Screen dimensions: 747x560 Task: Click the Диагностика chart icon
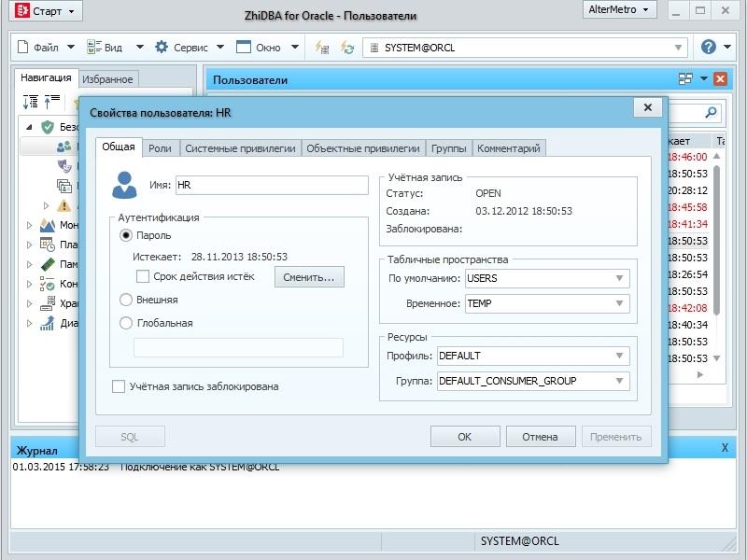(48, 323)
